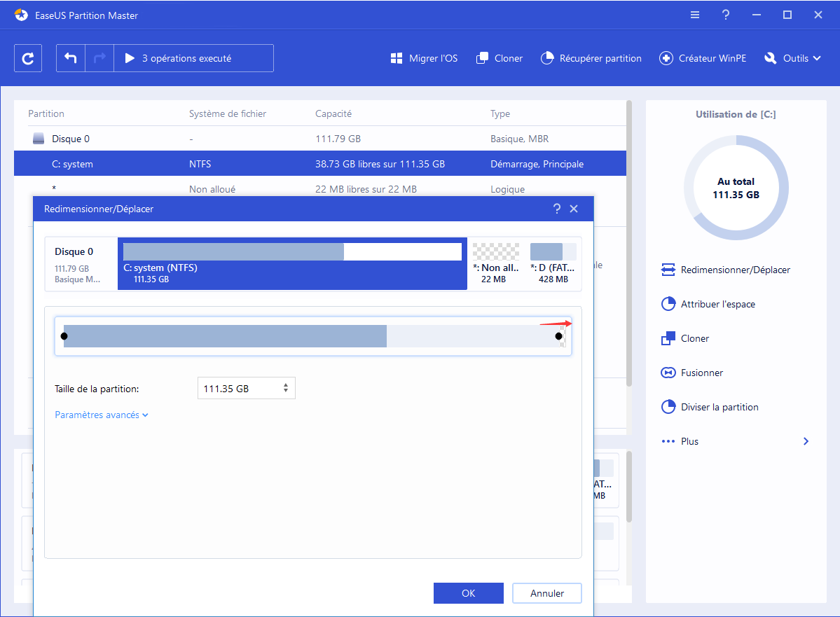Screen dimensions: 840x617
Task: Select C: system (NTFS) block in disk map
Action: click(x=293, y=263)
